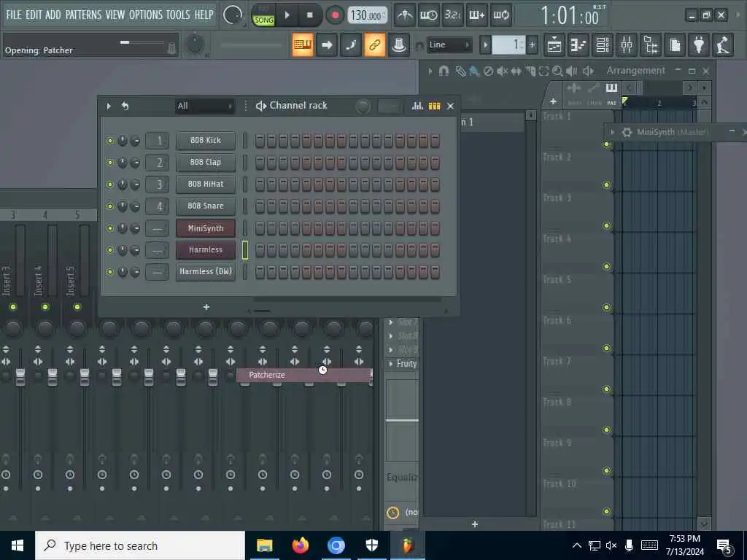Toggle the playlist magnet snap icon
747x560 pixels.
pyautogui.click(x=444, y=71)
